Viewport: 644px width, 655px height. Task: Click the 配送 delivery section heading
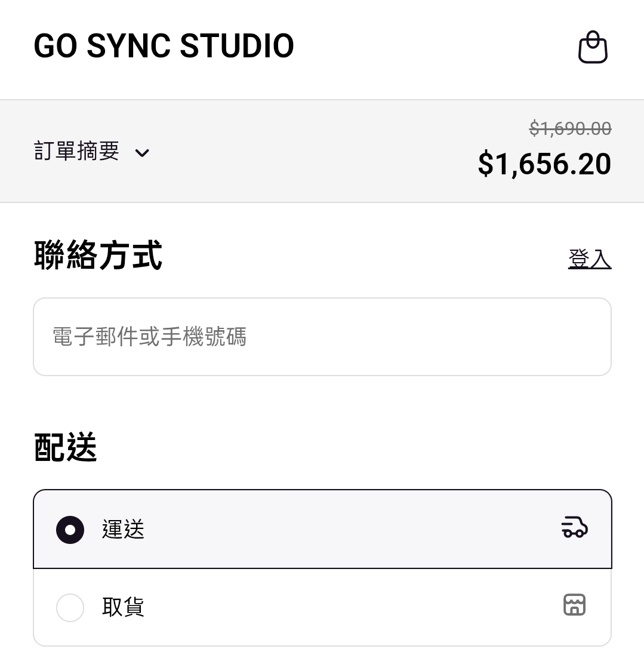pyautogui.click(x=66, y=448)
